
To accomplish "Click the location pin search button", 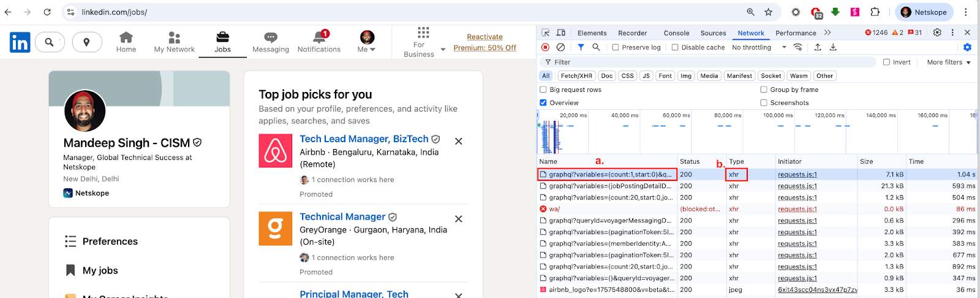I will pyautogui.click(x=86, y=42).
